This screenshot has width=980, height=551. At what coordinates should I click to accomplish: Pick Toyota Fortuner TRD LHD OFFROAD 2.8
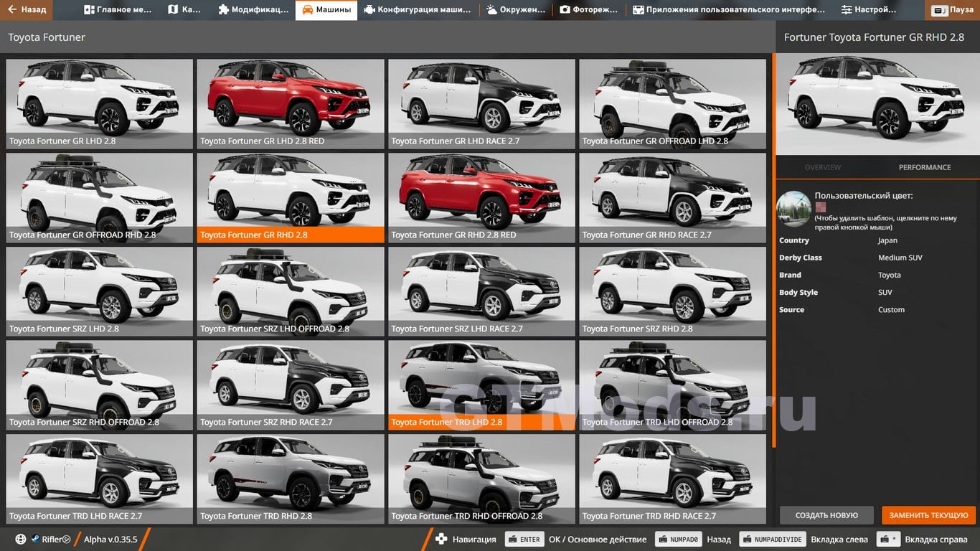[x=673, y=385]
